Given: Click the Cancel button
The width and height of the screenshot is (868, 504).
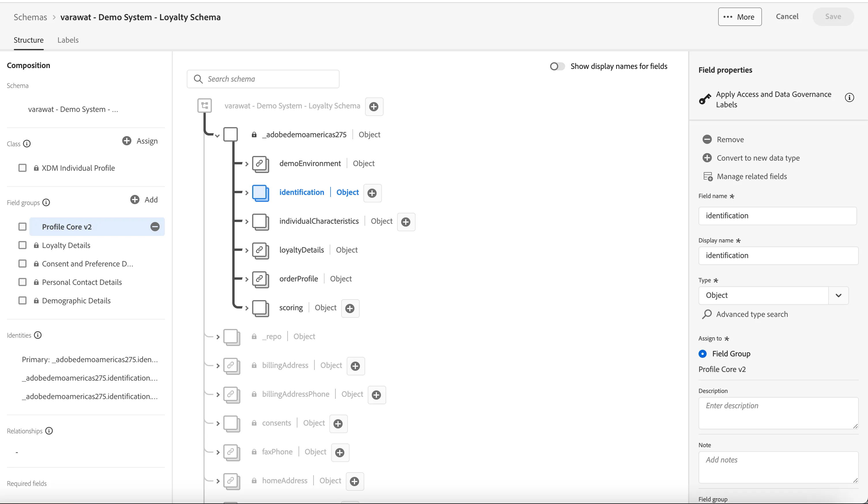Looking at the screenshot, I should [x=787, y=16].
